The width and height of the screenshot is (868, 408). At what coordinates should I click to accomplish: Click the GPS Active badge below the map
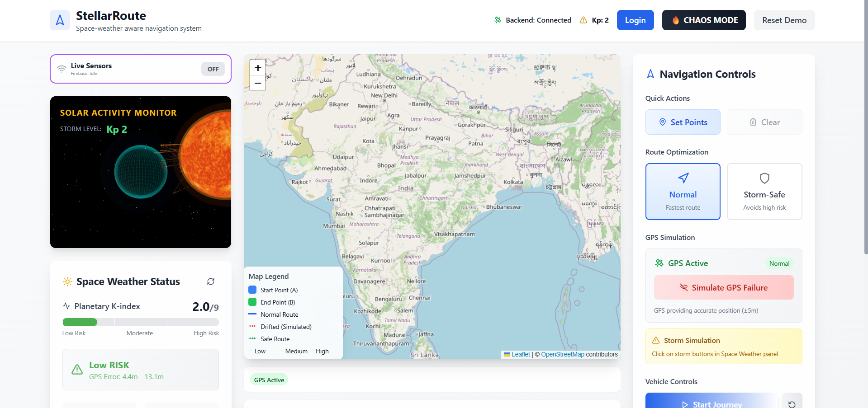(269, 380)
